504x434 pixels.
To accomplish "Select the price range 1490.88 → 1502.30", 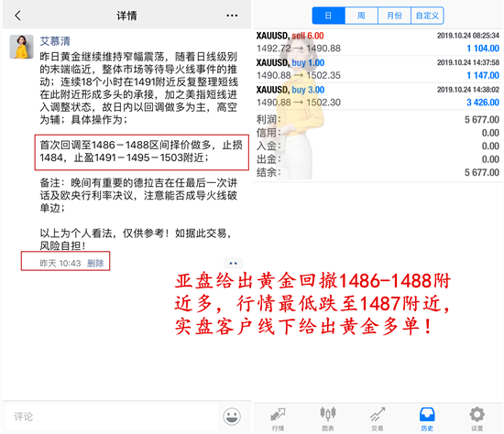I will 299,103.
